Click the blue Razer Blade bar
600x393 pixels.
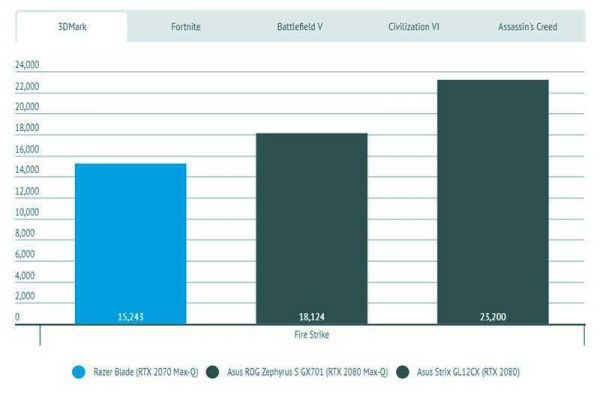[130, 244]
